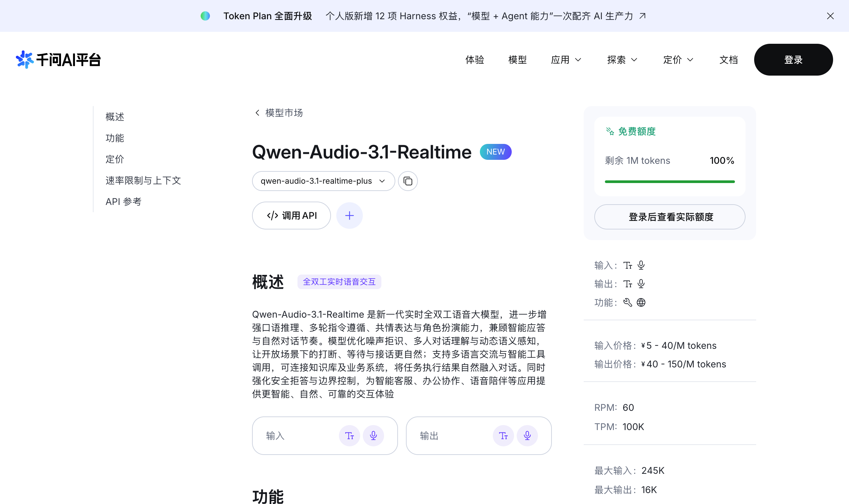Go back via 模型市场 chevron link
Viewport: 849px width, 504px height.
pos(279,113)
